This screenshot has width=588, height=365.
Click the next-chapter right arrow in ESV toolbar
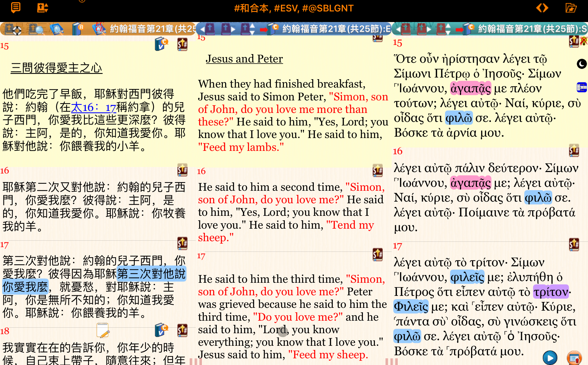(x=233, y=29)
